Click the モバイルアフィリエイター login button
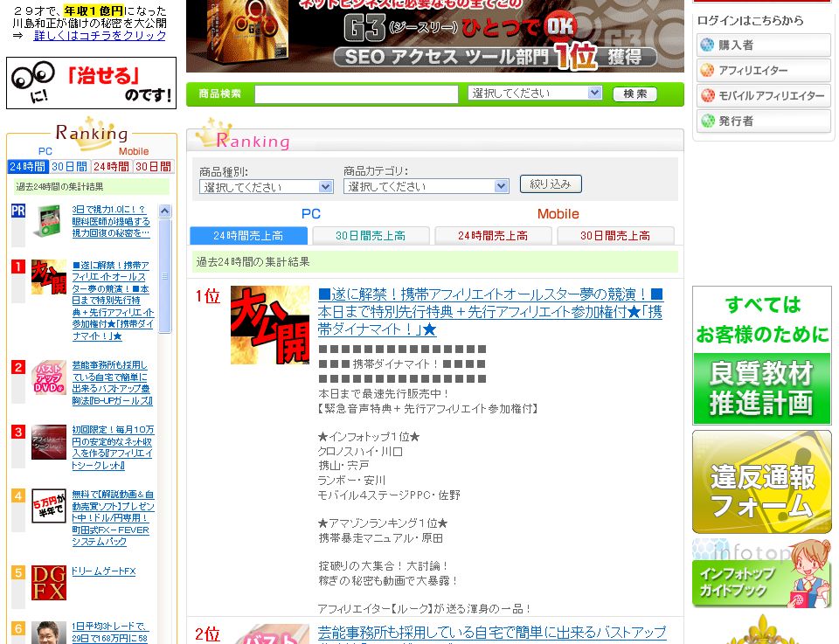The image size is (839, 644). [764, 95]
